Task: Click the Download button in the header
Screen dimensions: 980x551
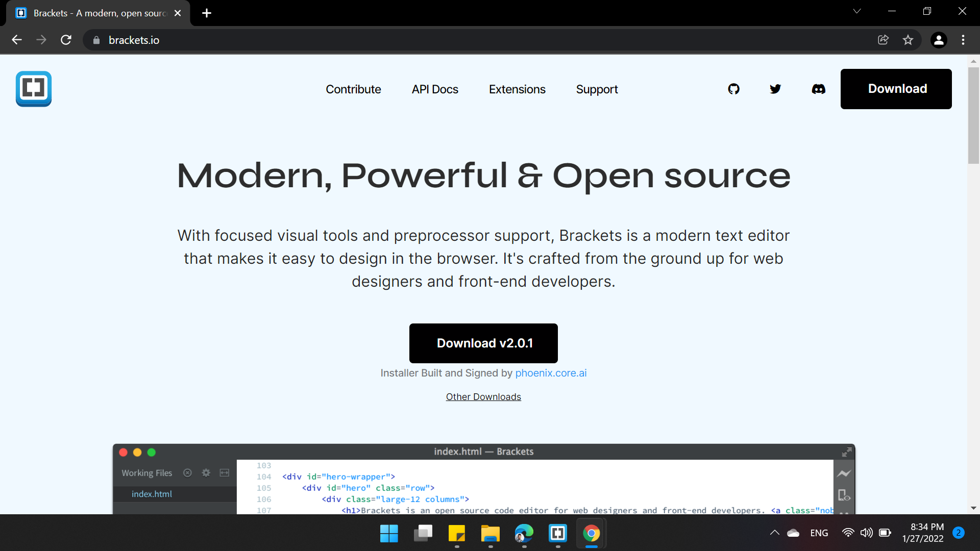Action: pyautogui.click(x=896, y=89)
